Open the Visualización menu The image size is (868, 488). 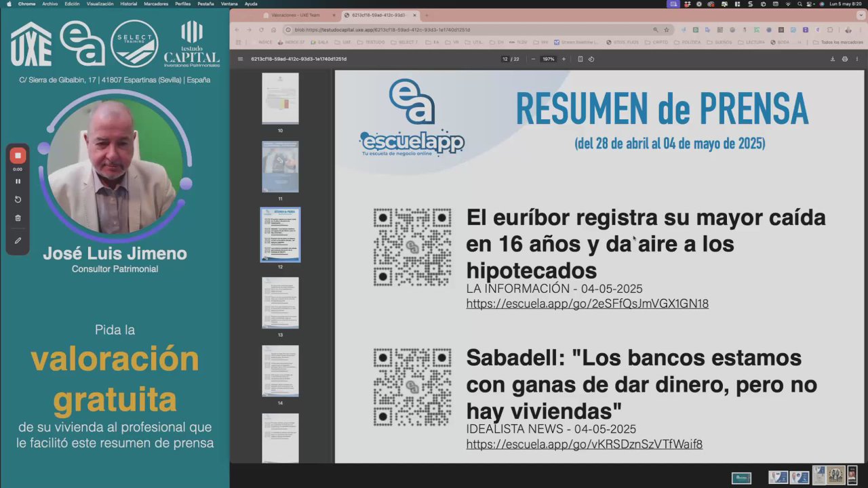[x=100, y=3]
